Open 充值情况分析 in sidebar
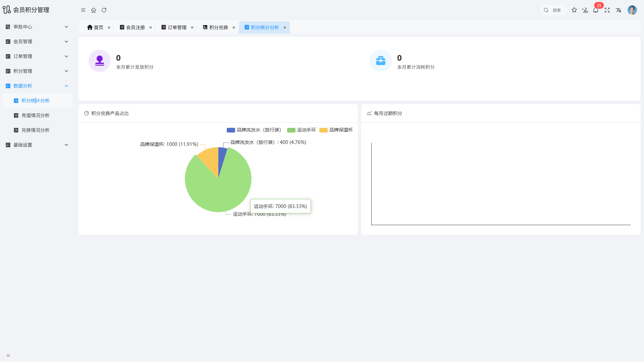 35,115
